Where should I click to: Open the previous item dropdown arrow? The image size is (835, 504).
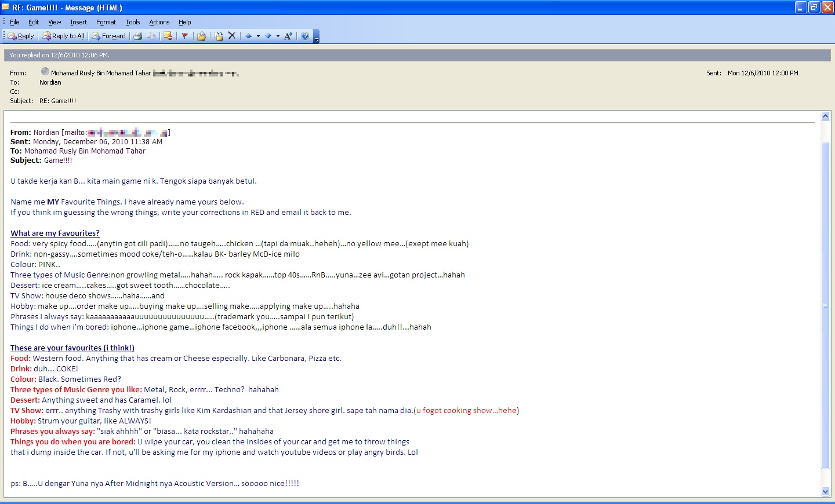[258, 36]
